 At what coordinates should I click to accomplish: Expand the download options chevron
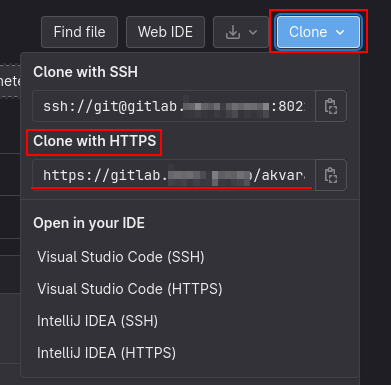click(x=253, y=32)
